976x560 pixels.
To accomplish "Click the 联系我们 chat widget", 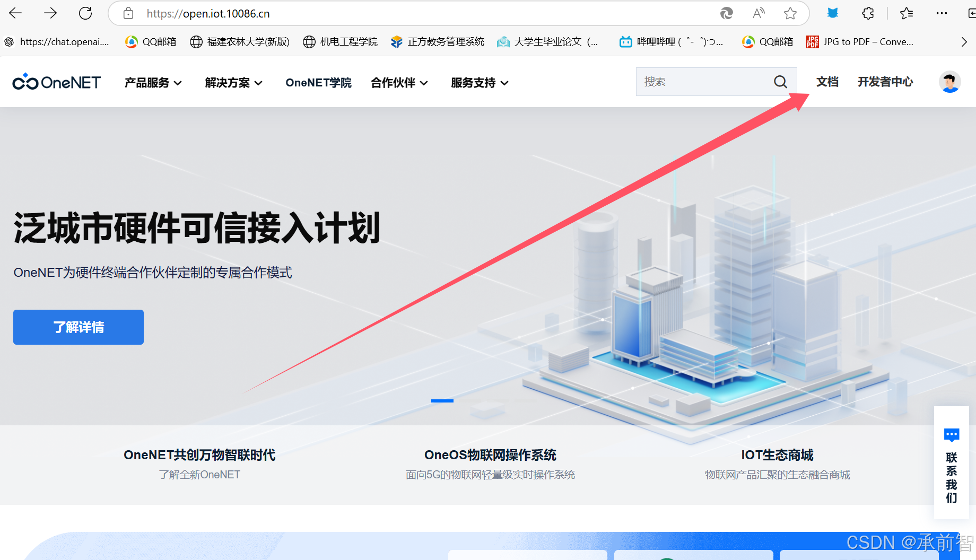I will [952, 463].
